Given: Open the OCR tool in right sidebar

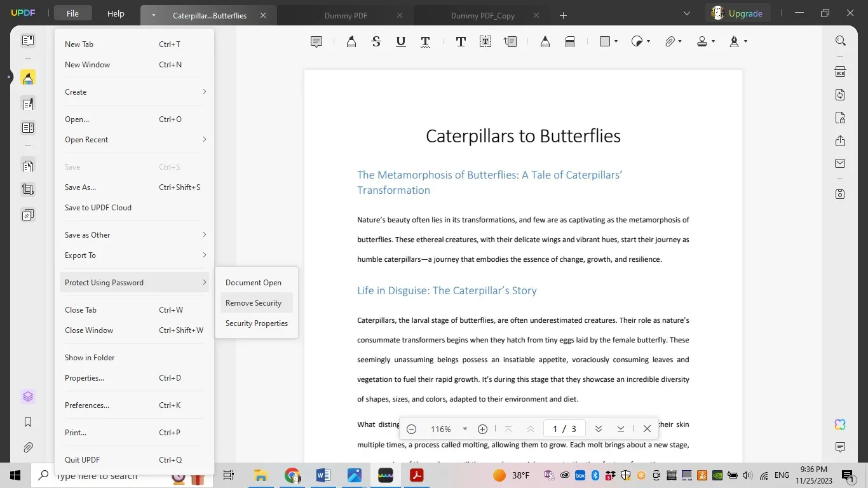Looking at the screenshot, I should pos(840,71).
